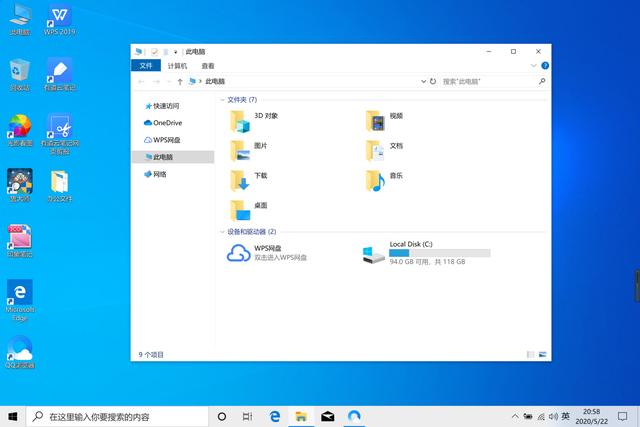Open the 音乐 folder
This screenshot has height=427, width=640.
click(384, 181)
